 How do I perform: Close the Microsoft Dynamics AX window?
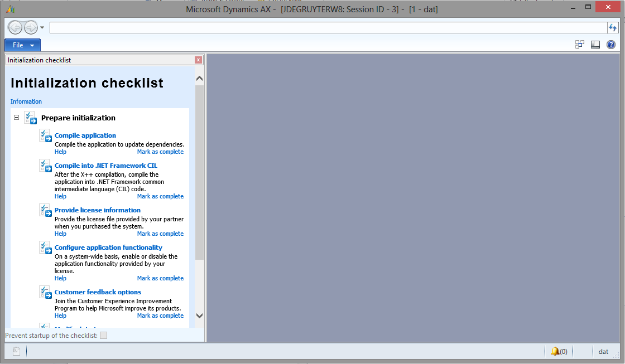608,7
